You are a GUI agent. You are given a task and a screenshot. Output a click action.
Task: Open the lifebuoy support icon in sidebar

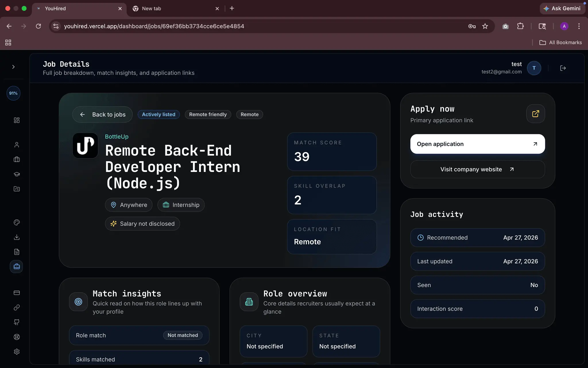pos(17,337)
